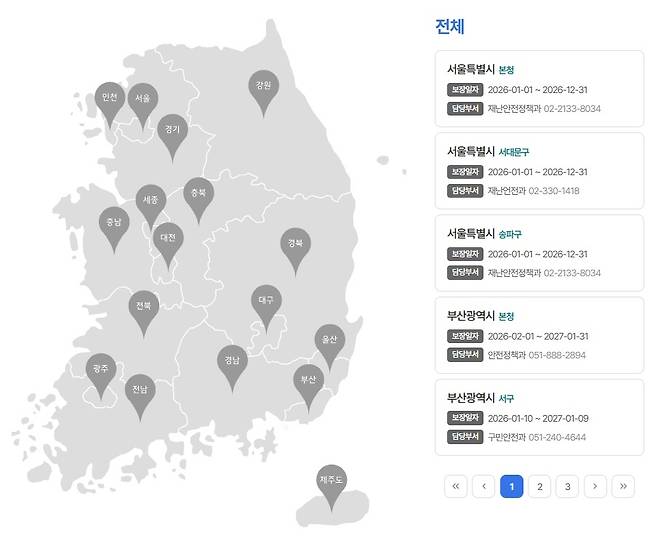Open the 서울특별시 본청 card
This screenshot has height=546, width=658.
tap(539, 89)
